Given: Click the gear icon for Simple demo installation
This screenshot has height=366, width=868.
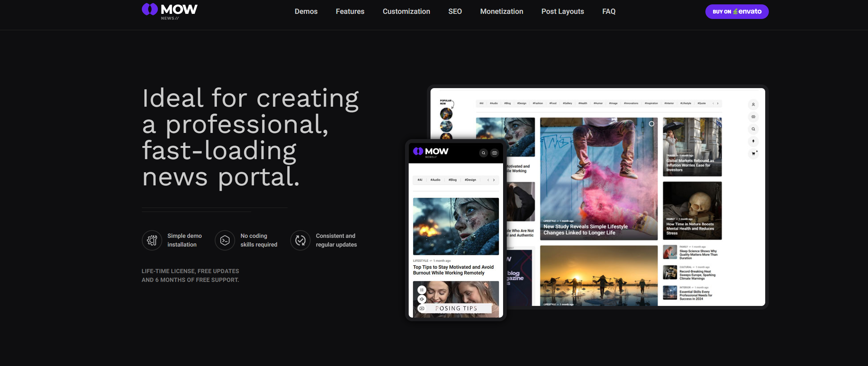Looking at the screenshot, I should coord(152,240).
